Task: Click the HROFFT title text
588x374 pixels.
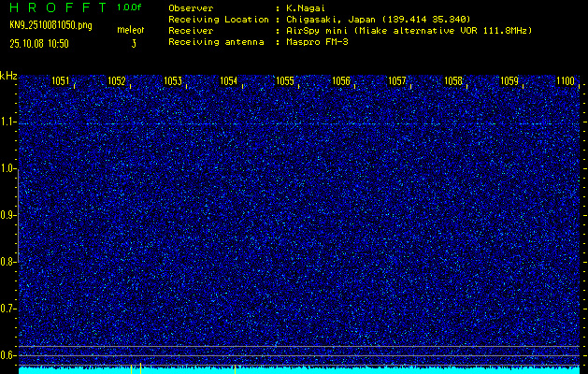Action: 55,7
